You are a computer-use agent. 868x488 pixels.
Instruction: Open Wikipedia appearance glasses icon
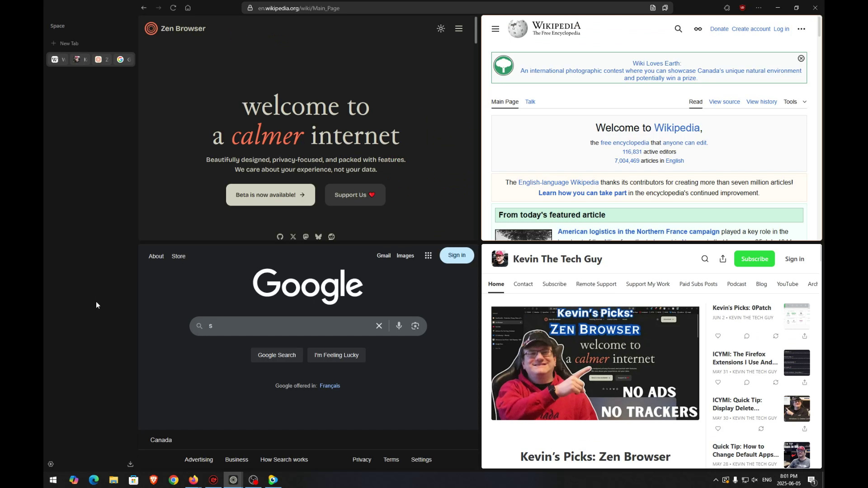tap(698, 29)
